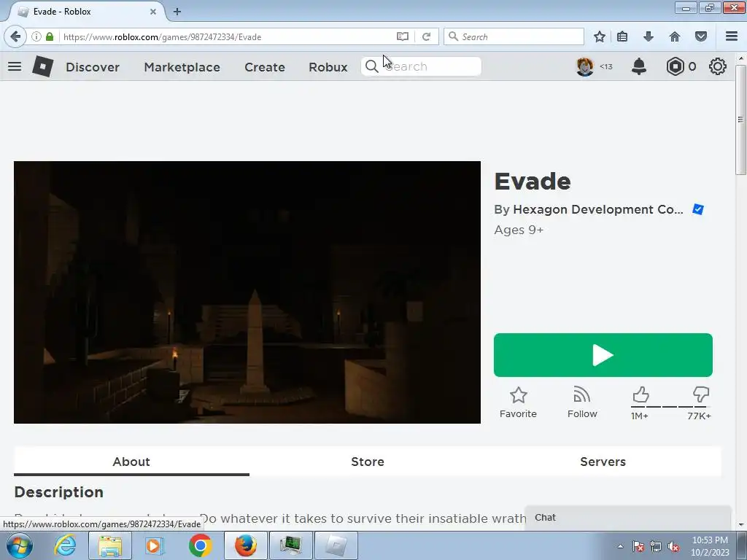Screen dimensions: 747x560
Task: Dislike Evade with thumbs down
Action: point(701,394)
